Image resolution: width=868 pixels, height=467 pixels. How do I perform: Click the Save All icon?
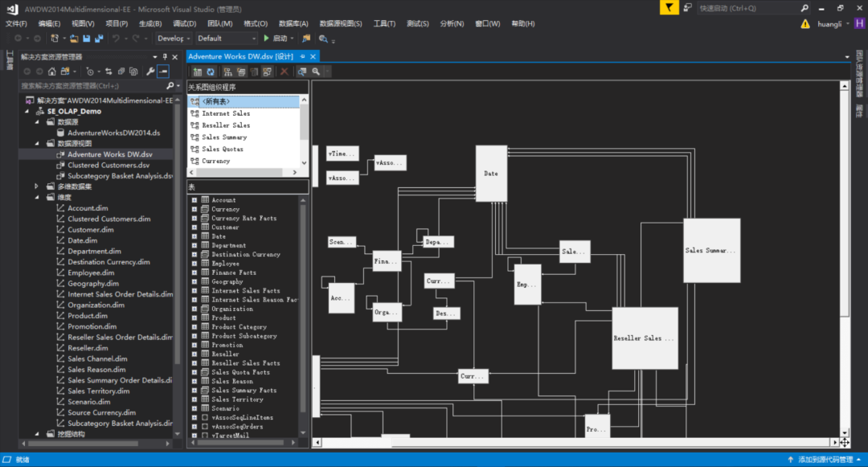coord(99,38)
